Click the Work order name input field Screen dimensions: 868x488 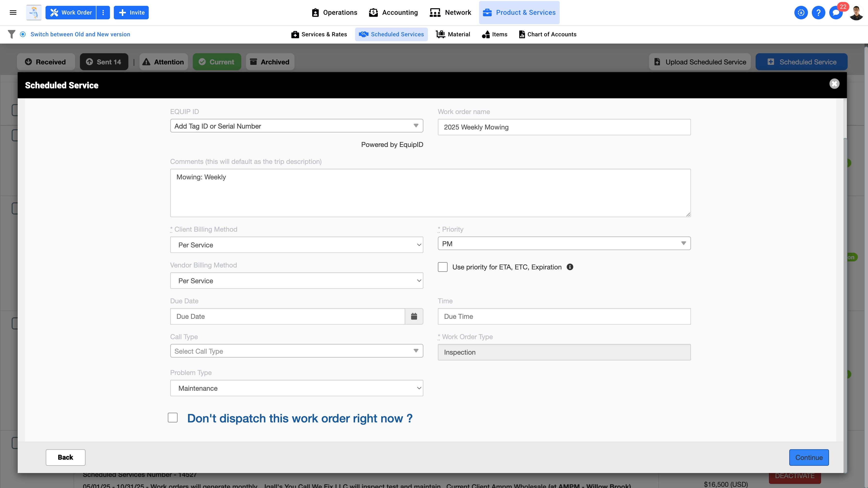(564, 127)
